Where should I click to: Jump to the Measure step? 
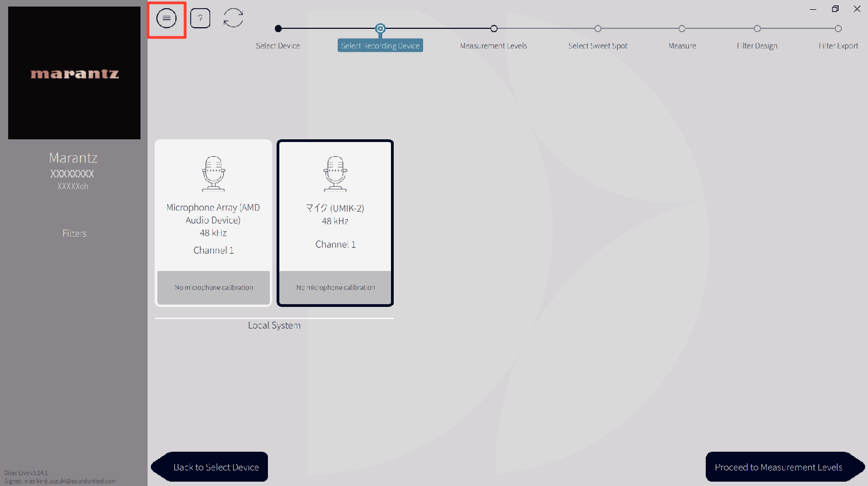tap(682, 46)
